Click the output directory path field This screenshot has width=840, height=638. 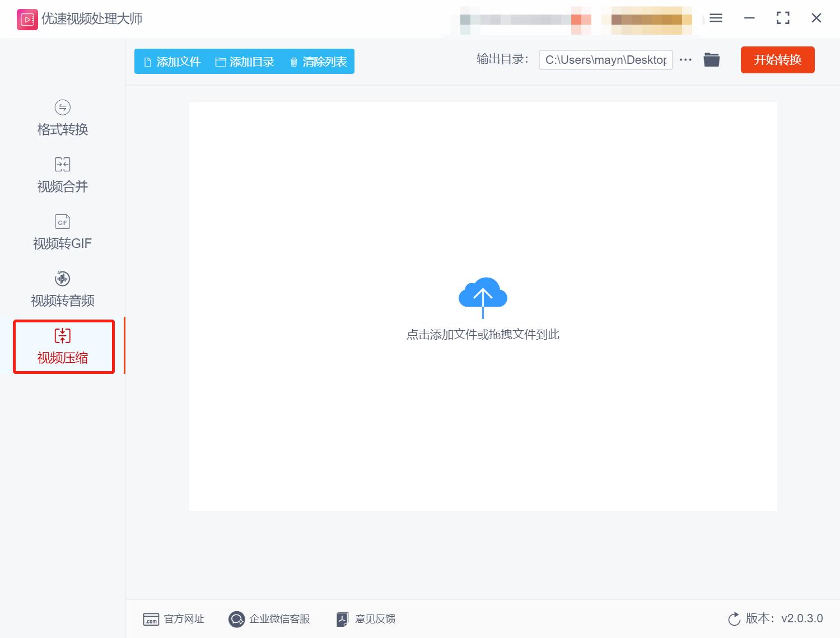(x=605, y=59)
